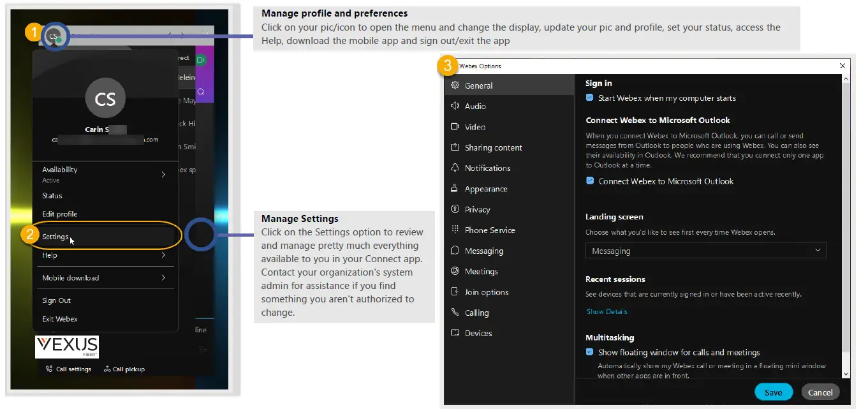Enable Start Webex when my computer starts

[589, 98]
